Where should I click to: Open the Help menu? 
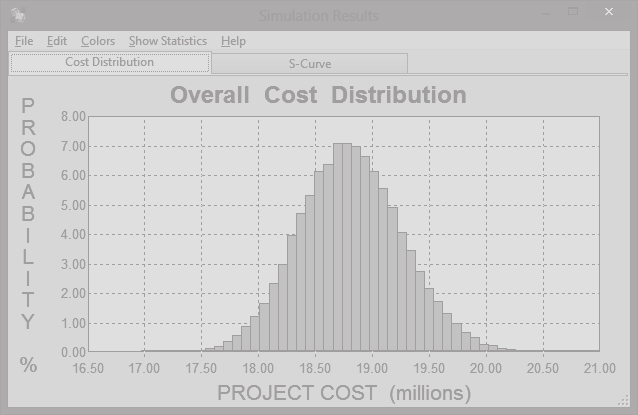coord(233,41)
